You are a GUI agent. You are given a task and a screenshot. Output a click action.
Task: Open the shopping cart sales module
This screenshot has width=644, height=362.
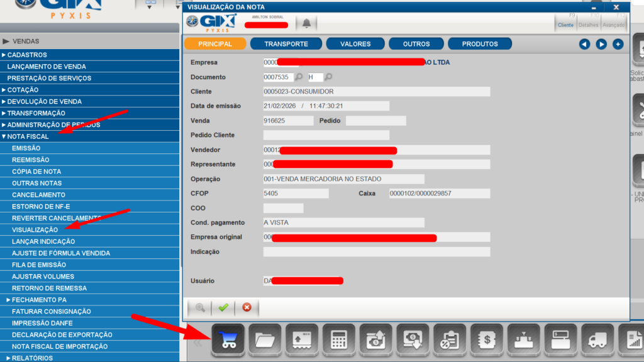pyautogui.click(x=228, y=340)
